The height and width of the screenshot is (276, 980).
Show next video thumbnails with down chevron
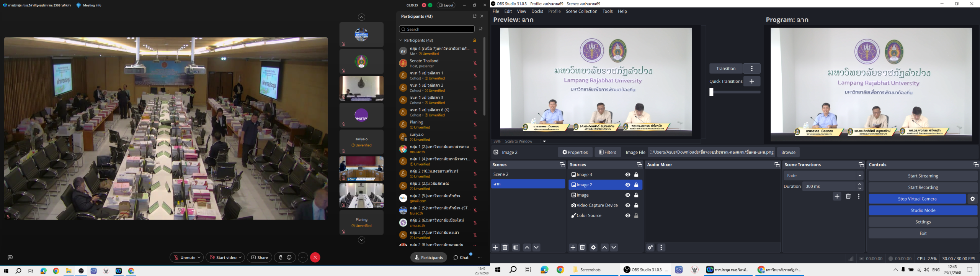(361, 240)
